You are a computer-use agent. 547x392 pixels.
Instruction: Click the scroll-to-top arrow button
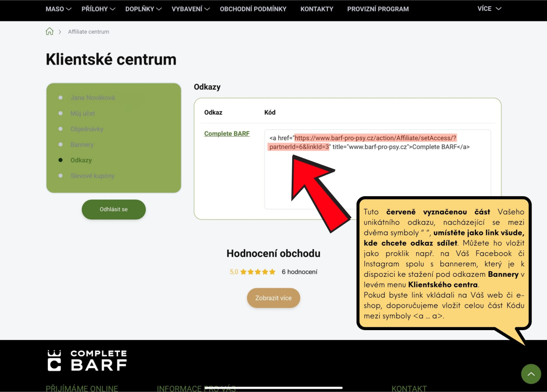(531, 374)
